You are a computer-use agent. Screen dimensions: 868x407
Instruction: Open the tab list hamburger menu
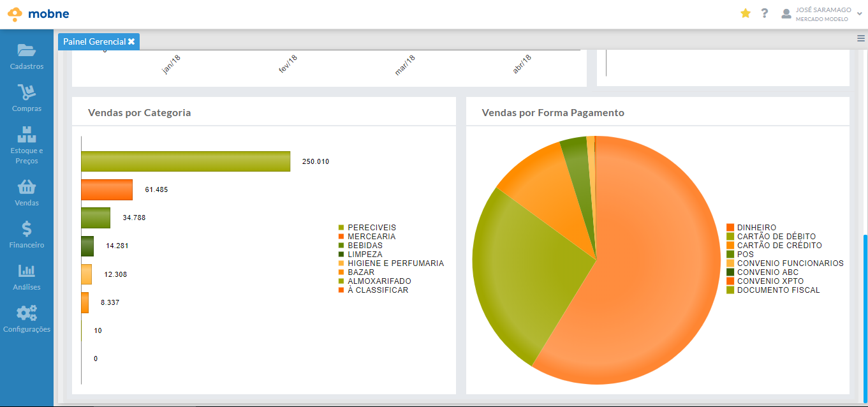pyautogui.click(x=861, y=39)
